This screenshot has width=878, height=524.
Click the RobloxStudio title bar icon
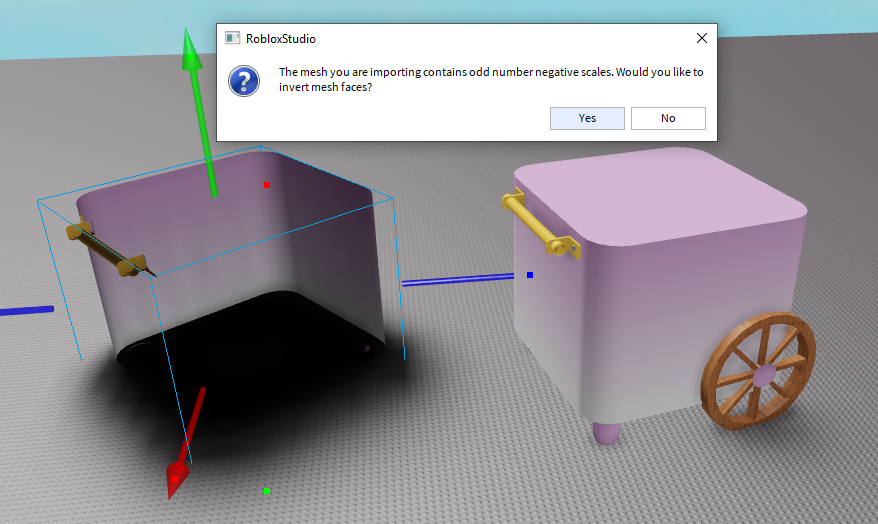click(x=232, y=38)
